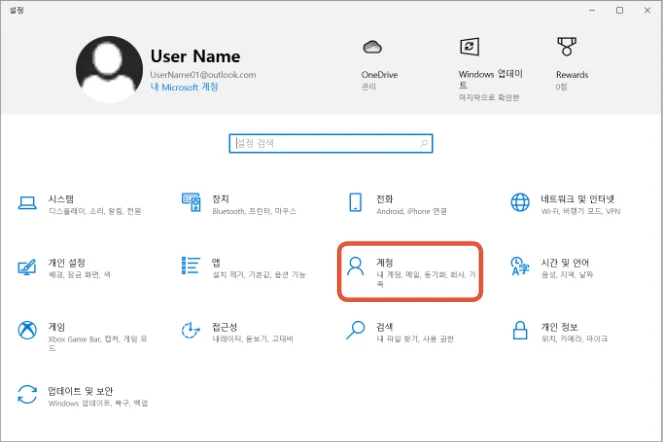Open the 검색 magnifier icon

pos(355,330)
